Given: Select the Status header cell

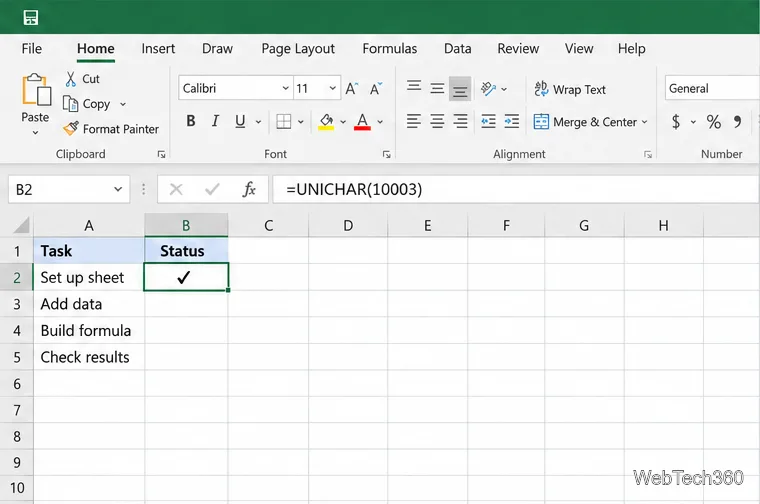Looking at the screenshot, I should tap(186, 251).
